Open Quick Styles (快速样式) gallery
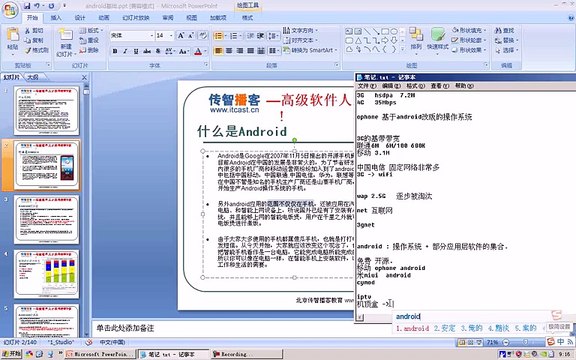Image resolution: width=576 pixels, height=360 pixels. [x=438, y=40]
